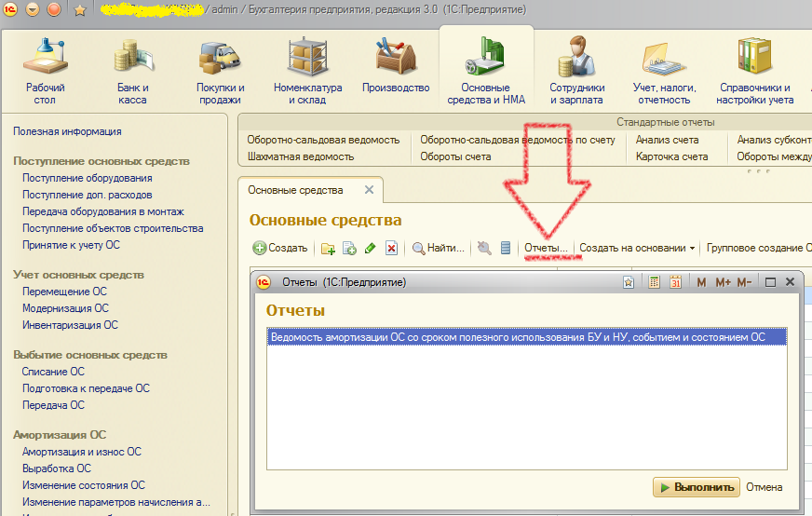Cancel search icon in list toolbar
The width and height of the screenshot is (812, 516).
pyautogui.click(x=484, y=248)
